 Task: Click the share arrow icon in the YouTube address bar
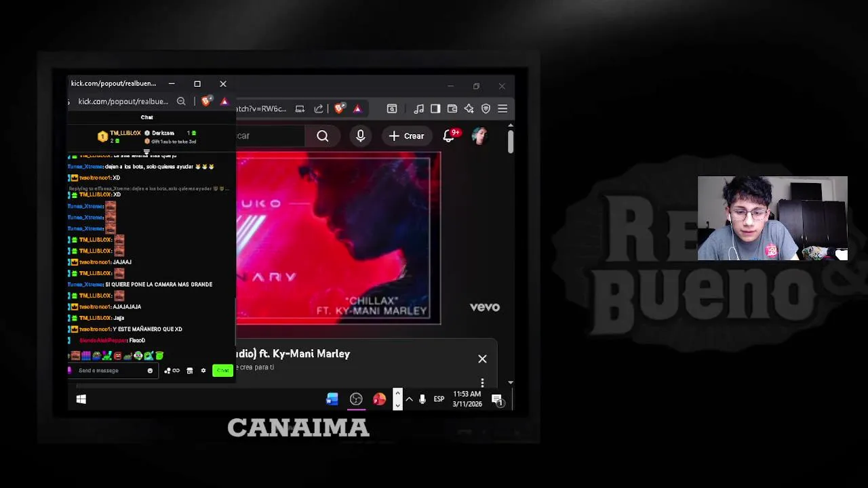319,108
